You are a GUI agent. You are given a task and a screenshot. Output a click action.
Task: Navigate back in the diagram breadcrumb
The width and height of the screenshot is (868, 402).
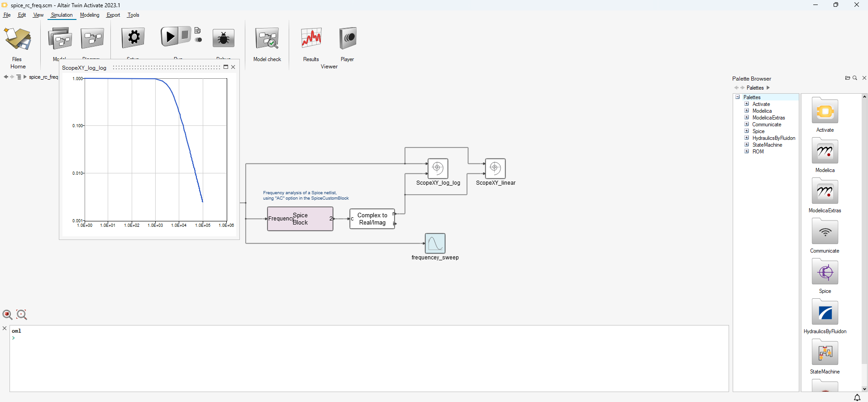(x=5, y=77)
